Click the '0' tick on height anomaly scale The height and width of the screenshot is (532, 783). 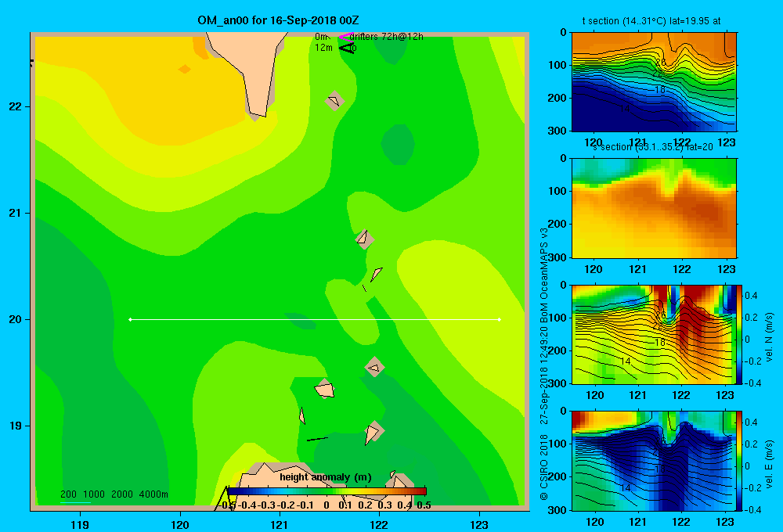click(327, 505)
